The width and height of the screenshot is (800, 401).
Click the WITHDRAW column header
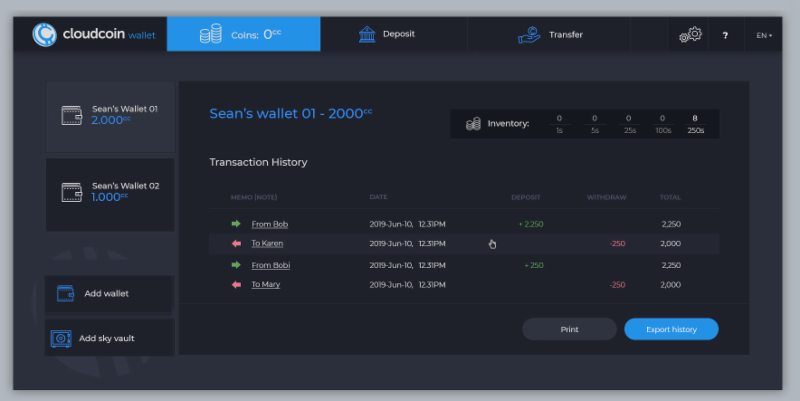(606, 197)
